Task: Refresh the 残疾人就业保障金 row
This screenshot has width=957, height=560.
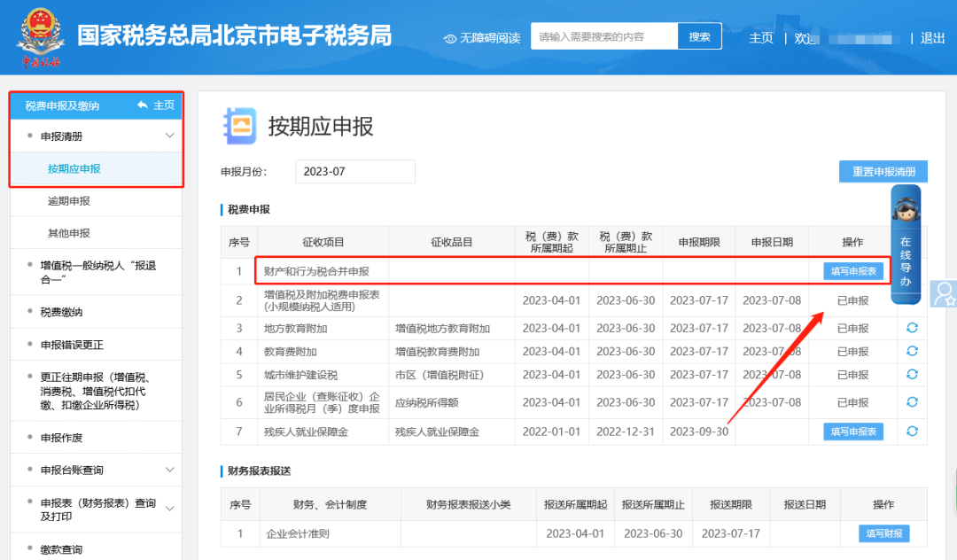Action: tap(912, 431)
